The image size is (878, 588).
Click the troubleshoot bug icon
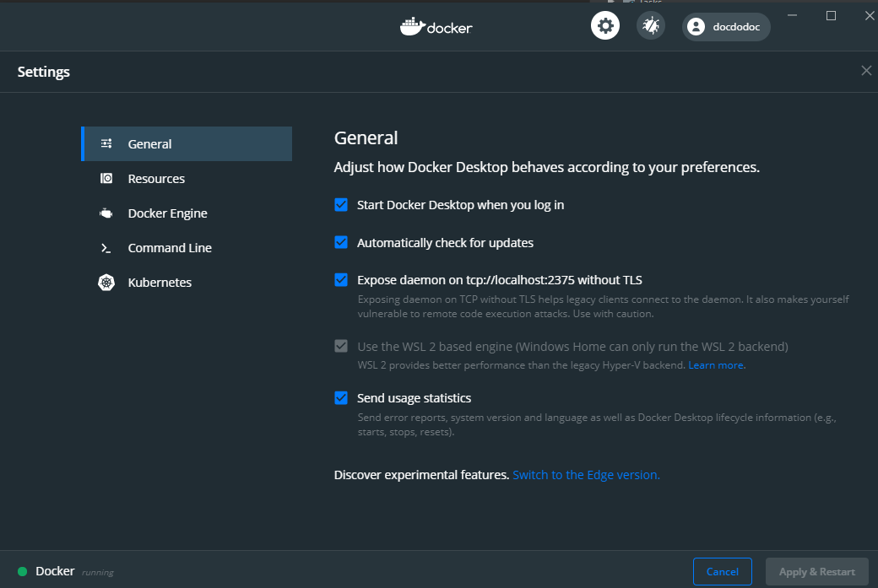[651, 26]
